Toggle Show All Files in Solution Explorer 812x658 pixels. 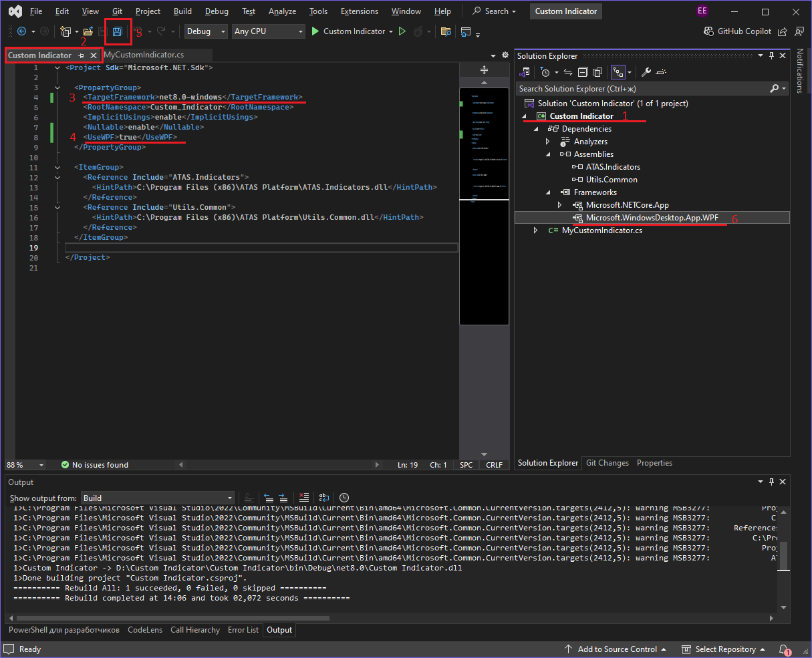pyautogui.click(x=597, y=72)
